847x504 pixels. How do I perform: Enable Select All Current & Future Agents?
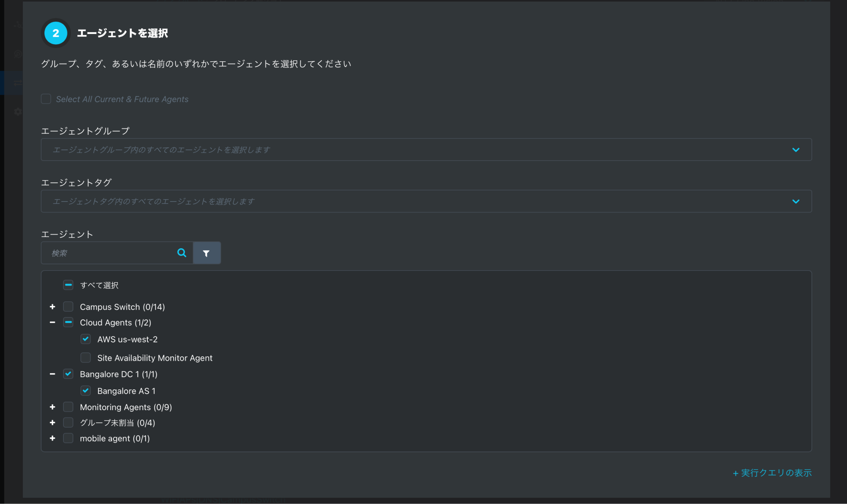coord(46,99)
